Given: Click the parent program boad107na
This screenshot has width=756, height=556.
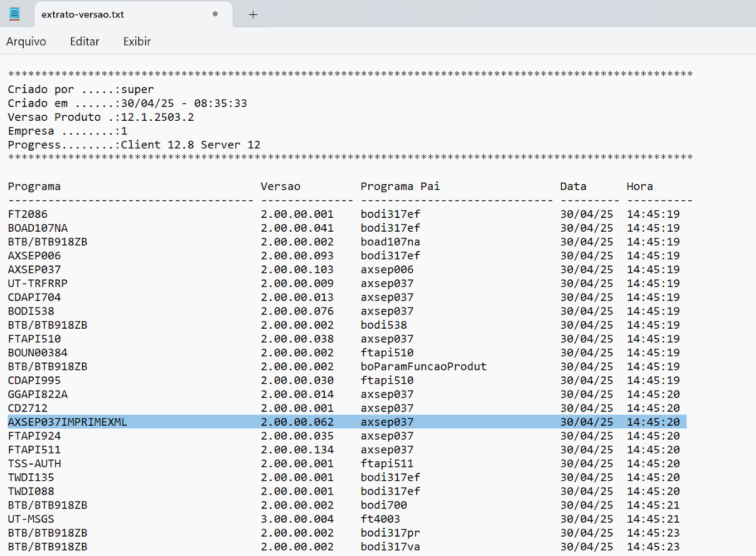Looking at the screenshot, I should pos(390,242).
